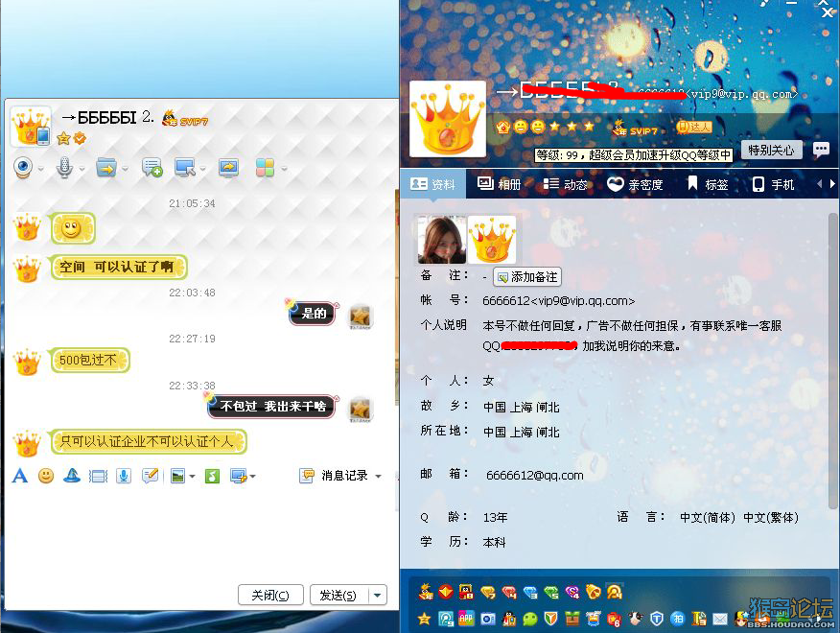
Task: Record a voice message with the blue mic icon
Action: click(124, 476)
